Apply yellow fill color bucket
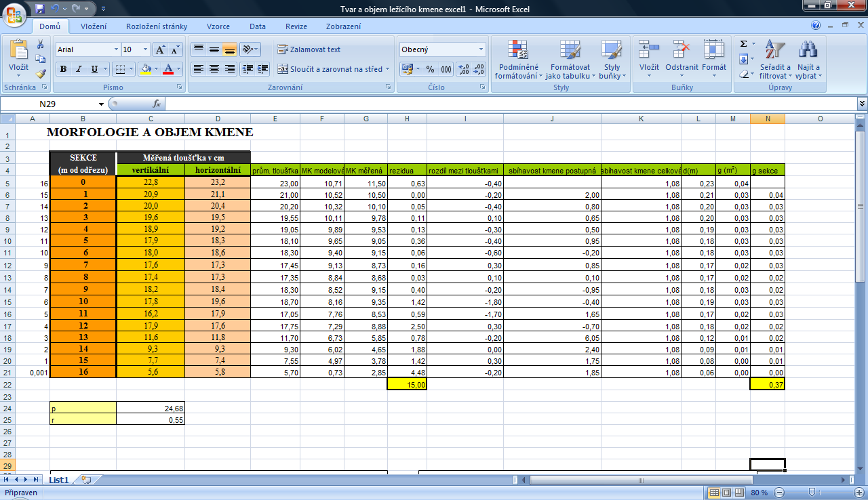 click(145, 69)
